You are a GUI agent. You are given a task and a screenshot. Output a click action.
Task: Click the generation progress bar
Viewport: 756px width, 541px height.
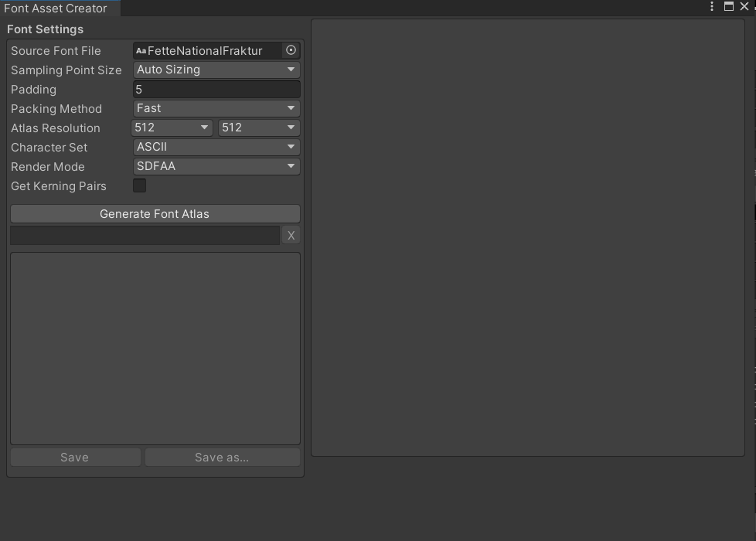point(145,235)
